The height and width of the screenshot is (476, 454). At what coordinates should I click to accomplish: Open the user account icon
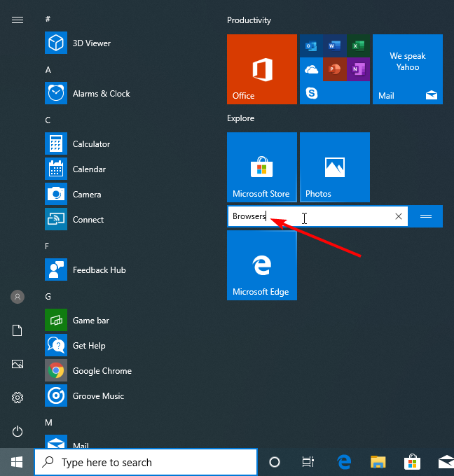tap(18, 297)
